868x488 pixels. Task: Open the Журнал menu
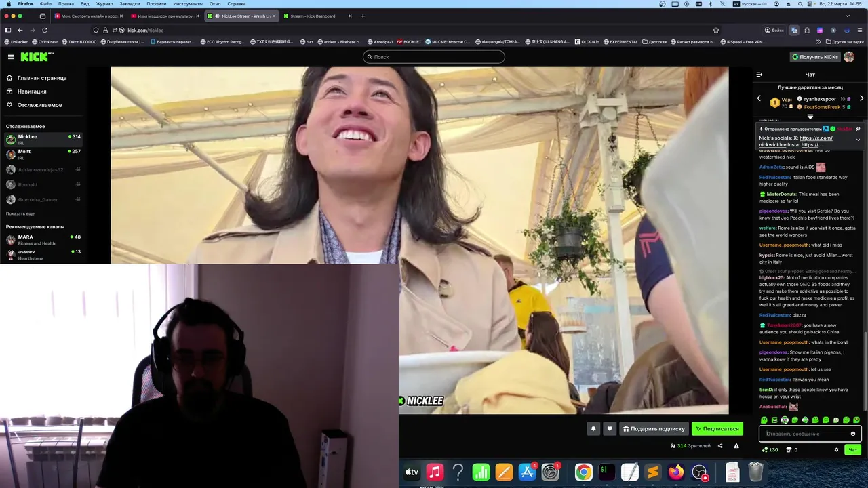[104, 4]
